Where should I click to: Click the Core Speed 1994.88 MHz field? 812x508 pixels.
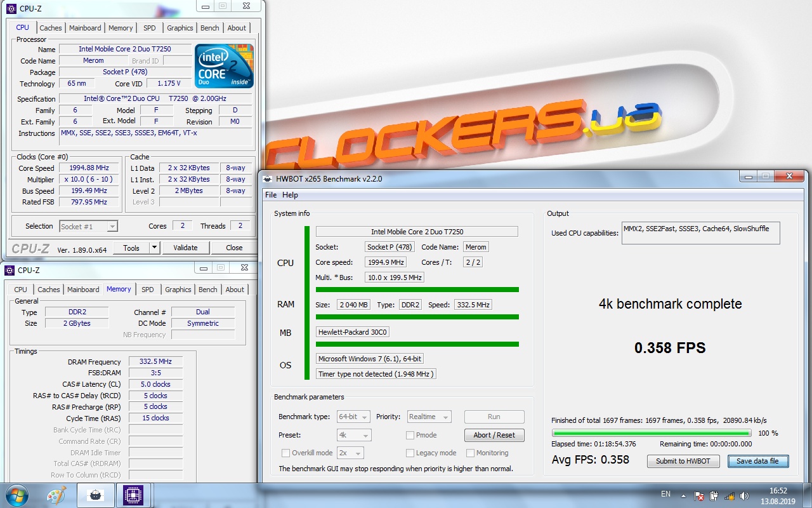click(89, 168)
